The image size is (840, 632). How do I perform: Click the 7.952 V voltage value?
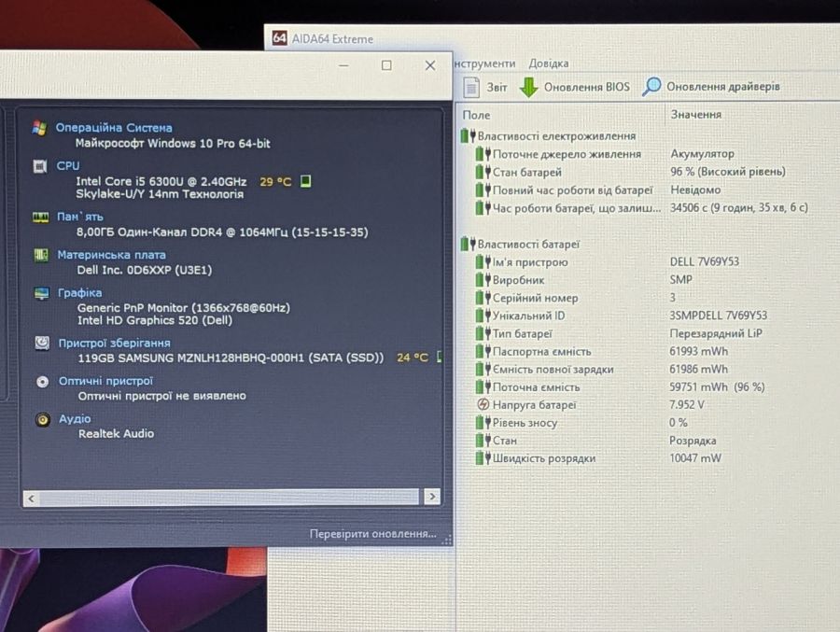tap(687, 405)
